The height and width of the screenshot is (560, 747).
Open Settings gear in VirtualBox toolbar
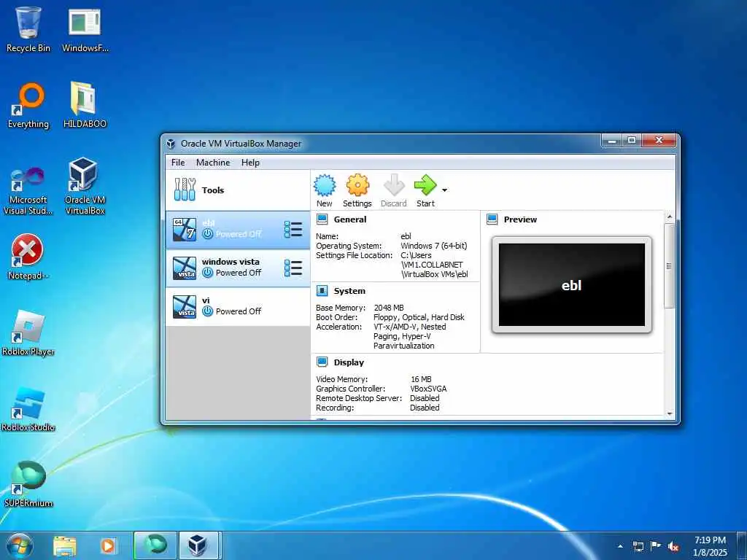click(357, 190)
